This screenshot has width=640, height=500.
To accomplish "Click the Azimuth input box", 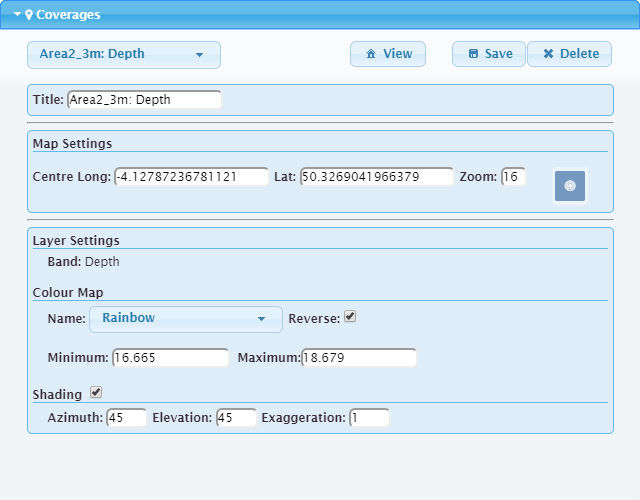I will pyautogui.click(x=126, y=418).
